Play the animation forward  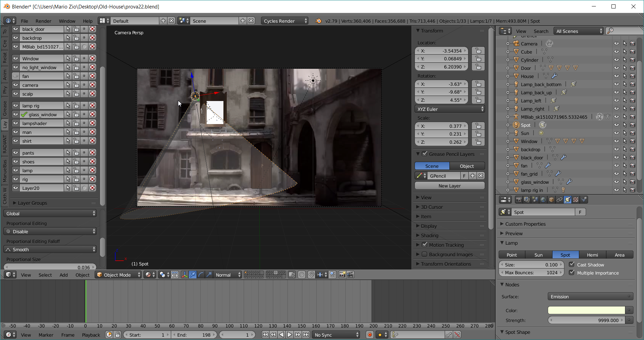pos(289,335)
